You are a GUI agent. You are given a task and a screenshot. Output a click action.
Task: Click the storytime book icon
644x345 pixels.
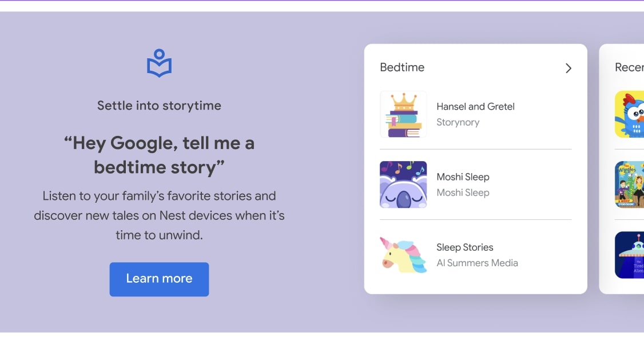(x=159, y=63)
